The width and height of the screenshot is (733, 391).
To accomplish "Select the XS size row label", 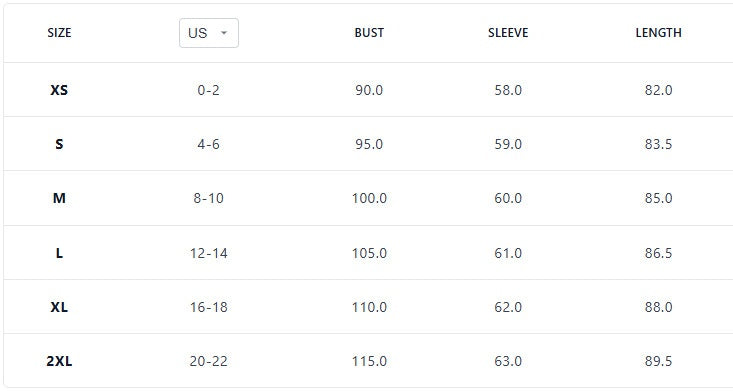I will coord(59,90).
